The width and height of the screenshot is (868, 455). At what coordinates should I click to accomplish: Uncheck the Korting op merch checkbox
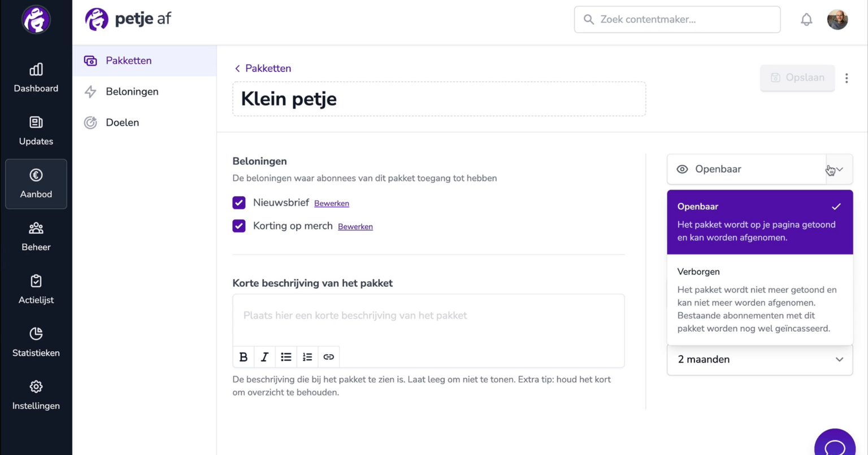(x=239, y=226)
